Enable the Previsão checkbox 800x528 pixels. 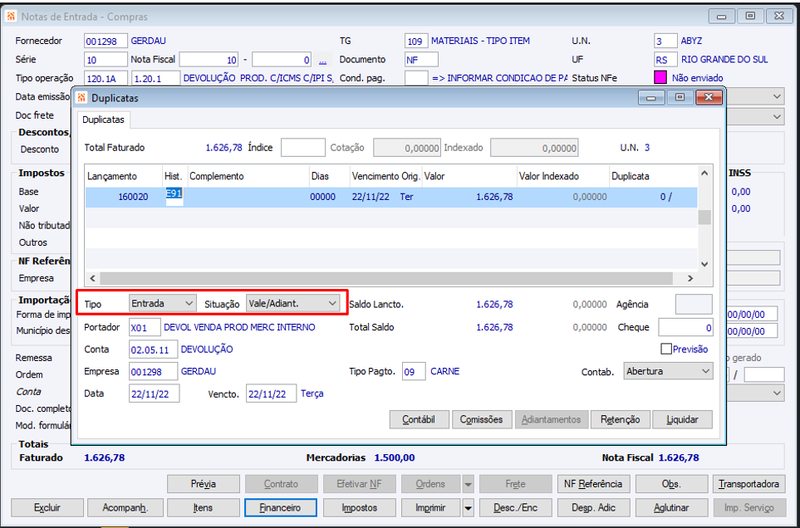coord(666,349)
